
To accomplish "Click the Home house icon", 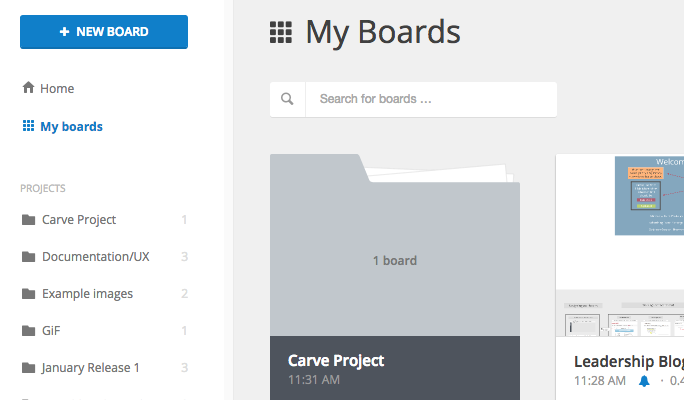I will (x=28, y=88).
